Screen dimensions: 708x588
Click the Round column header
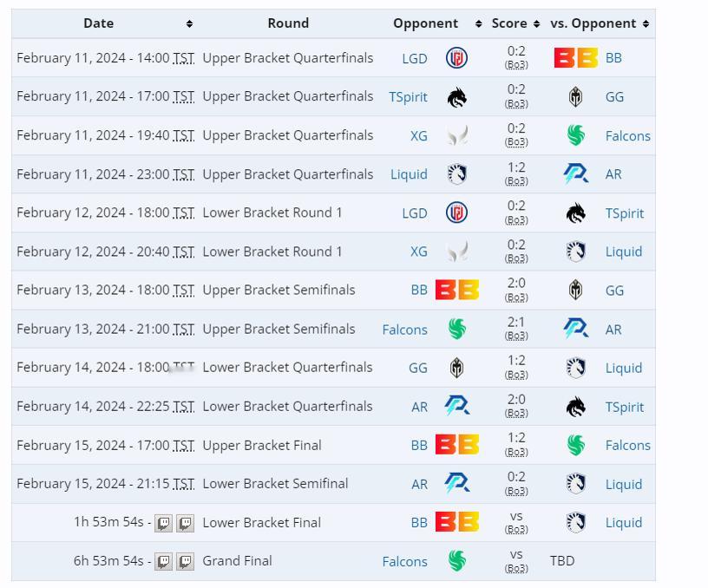coord(288,23)
